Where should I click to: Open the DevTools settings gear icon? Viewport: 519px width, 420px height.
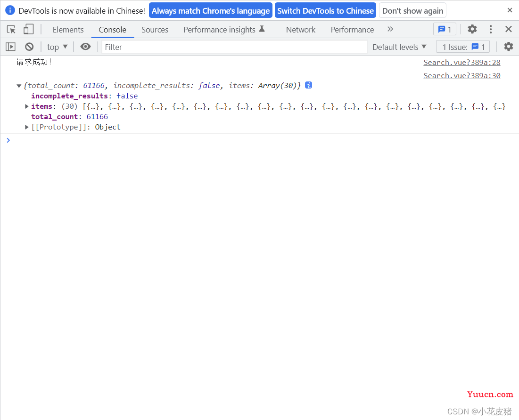click(x=472, y=30)
